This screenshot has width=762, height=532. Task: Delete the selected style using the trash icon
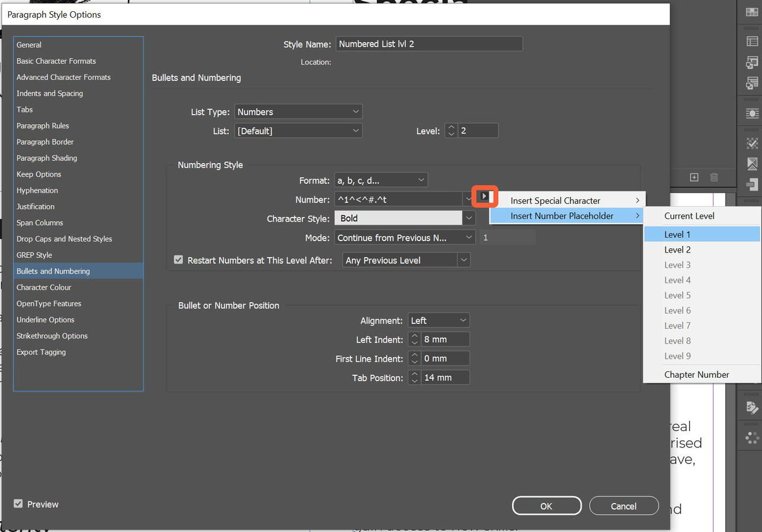714,177
